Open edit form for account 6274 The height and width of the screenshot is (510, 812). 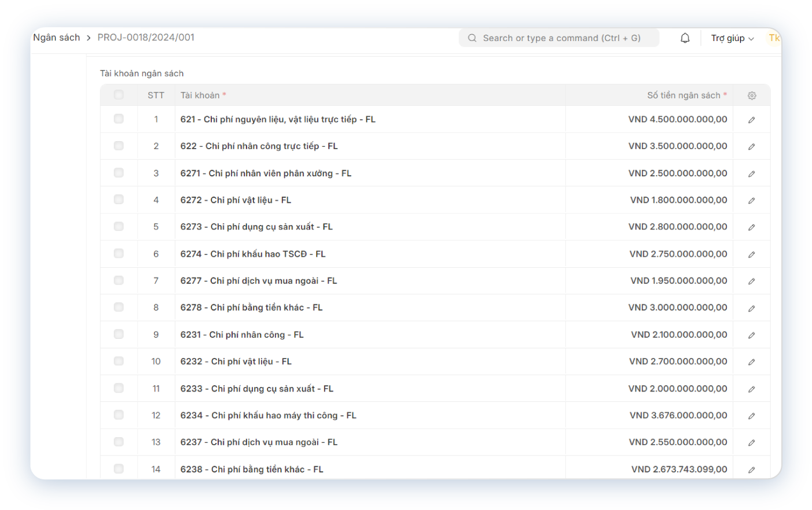(751, 254)
